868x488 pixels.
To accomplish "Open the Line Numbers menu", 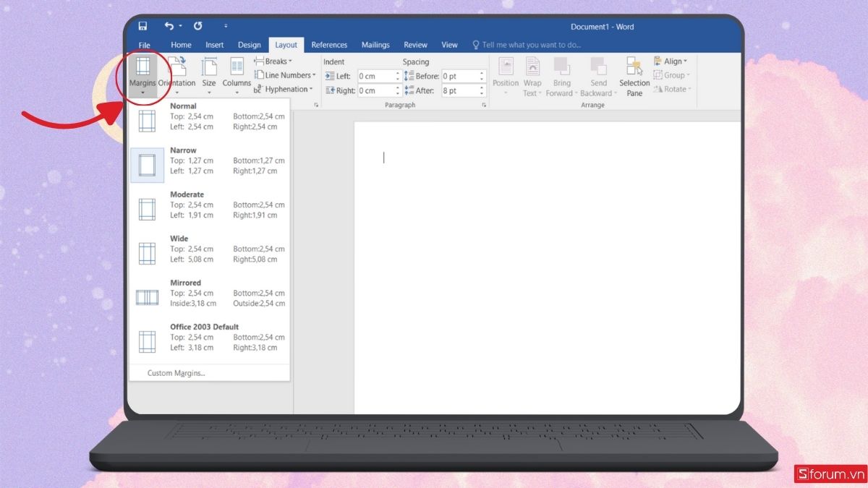I will point(285,75).
